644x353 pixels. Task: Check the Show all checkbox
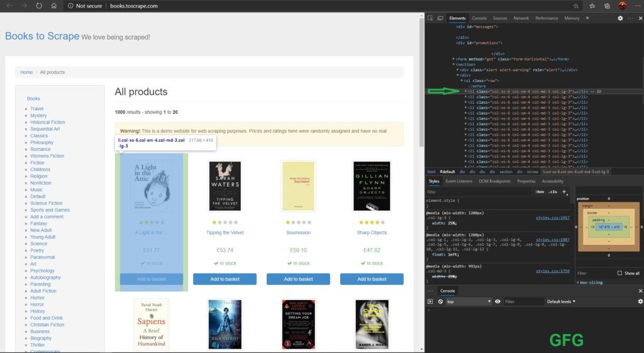[x=619, y=273]
